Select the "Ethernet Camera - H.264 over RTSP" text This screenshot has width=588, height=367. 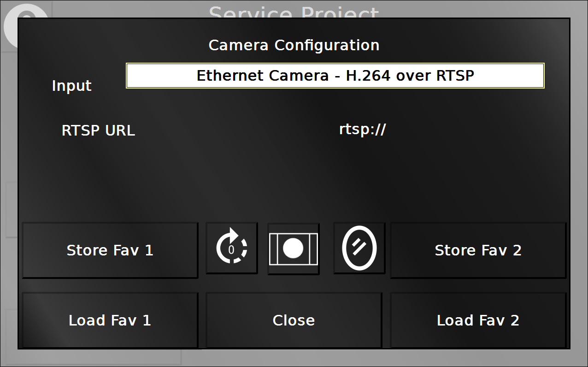[335, 76]
